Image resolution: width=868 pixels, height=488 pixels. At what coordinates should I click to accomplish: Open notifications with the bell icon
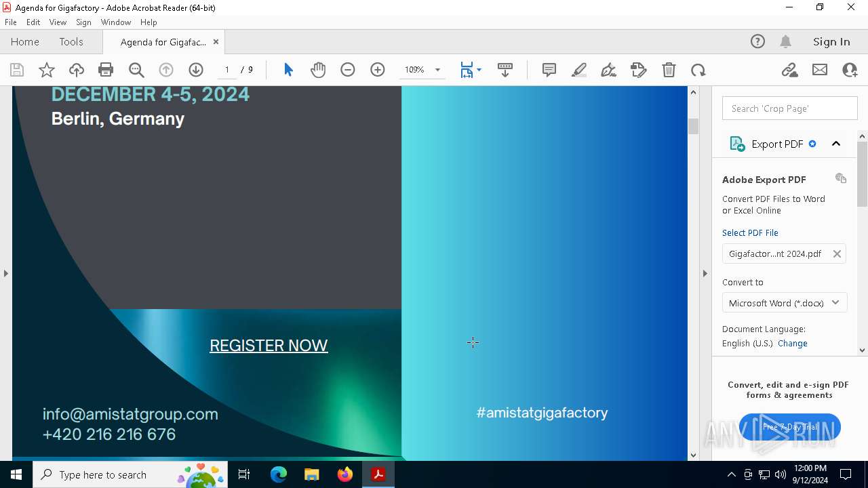pyautogui.click(x=785, y=41)
